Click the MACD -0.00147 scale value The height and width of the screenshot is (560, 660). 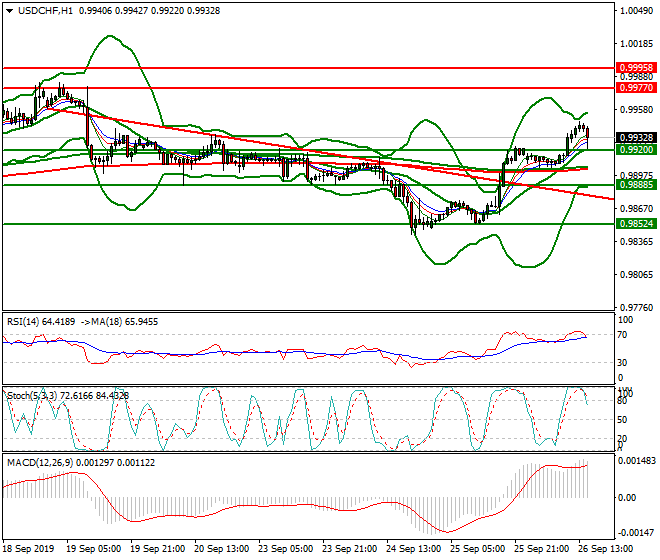pos(636,533)
